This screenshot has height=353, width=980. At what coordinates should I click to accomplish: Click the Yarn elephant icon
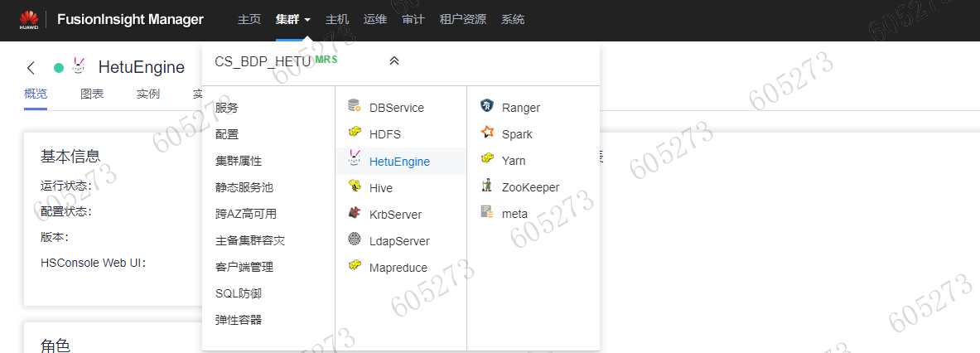pos(487,159)
